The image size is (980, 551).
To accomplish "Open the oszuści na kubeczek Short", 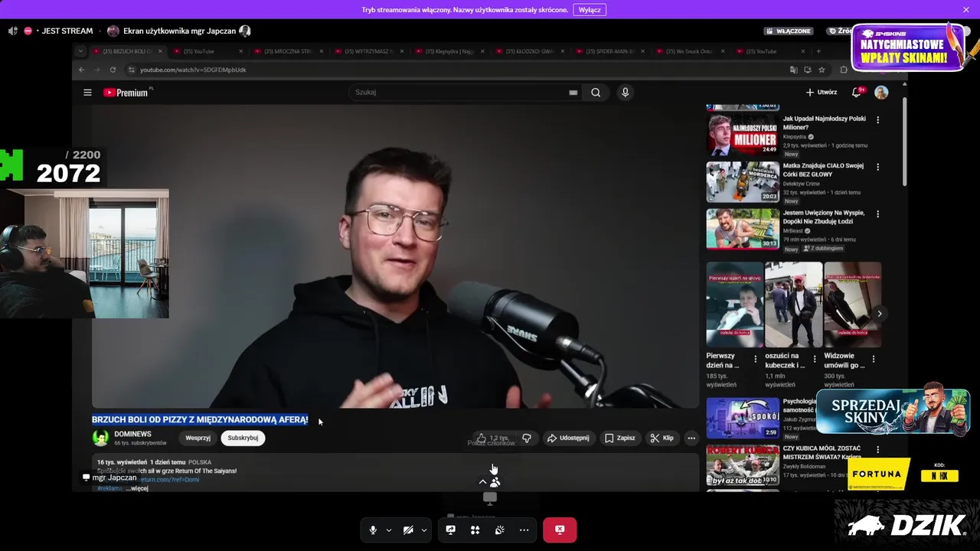I will tap(794, 305).
